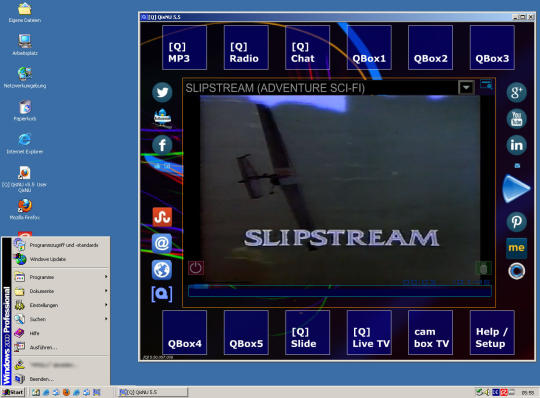Expand the Einstellungen submenu
The image size is (540, 398).
click(61, 305)
